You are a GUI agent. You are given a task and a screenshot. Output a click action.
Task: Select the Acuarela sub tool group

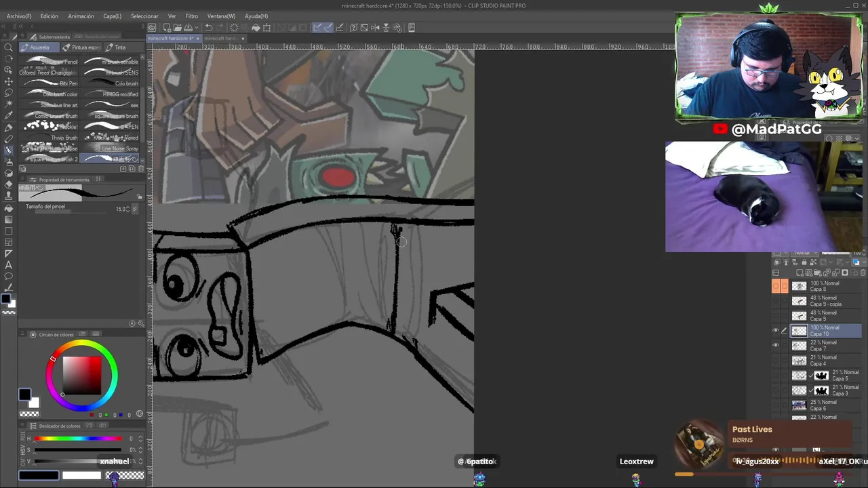click(x=39, y=47)
